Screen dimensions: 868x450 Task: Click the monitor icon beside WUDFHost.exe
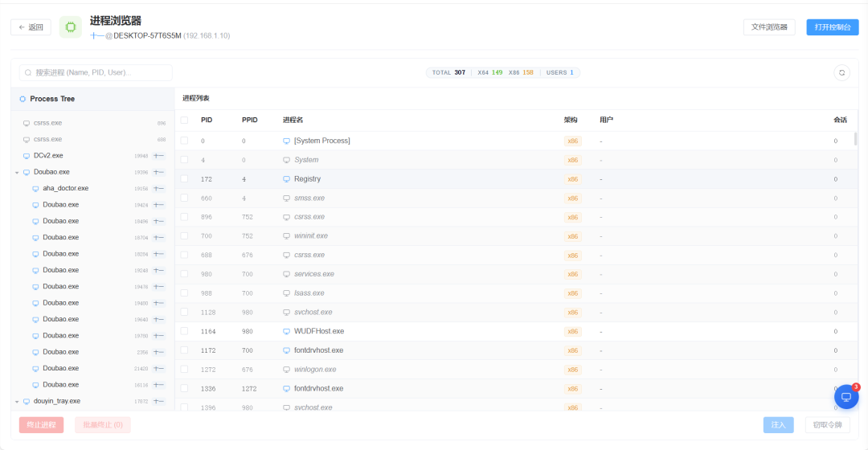[x=286, y=332]
